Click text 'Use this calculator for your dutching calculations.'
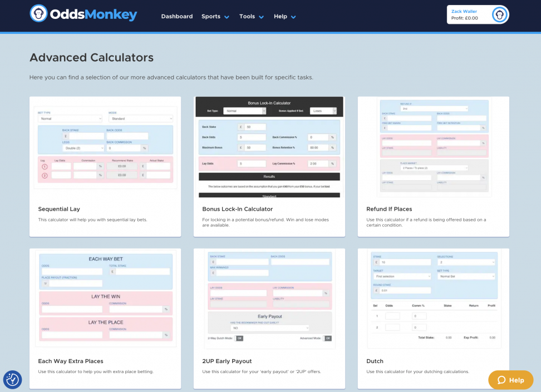541x392 pixels. click(x=418, y=371)
